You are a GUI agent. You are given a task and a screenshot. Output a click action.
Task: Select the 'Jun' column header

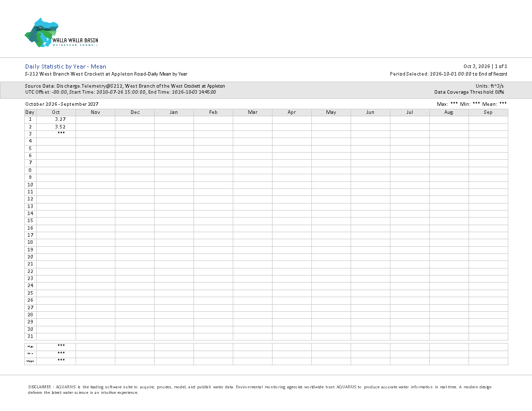pyautogui.click(x=370, y=112)
